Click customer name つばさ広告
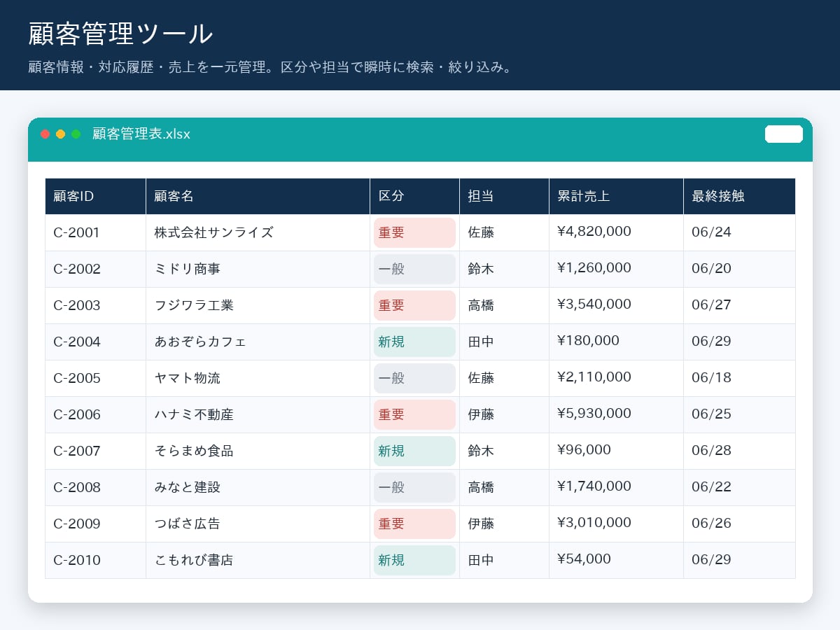 click(188, 524)
